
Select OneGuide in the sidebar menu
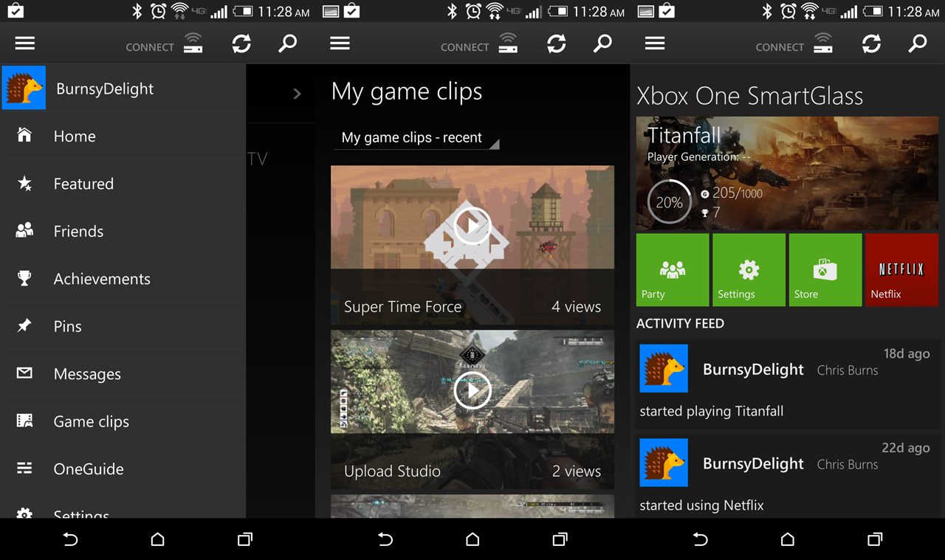tap(24, 469)
